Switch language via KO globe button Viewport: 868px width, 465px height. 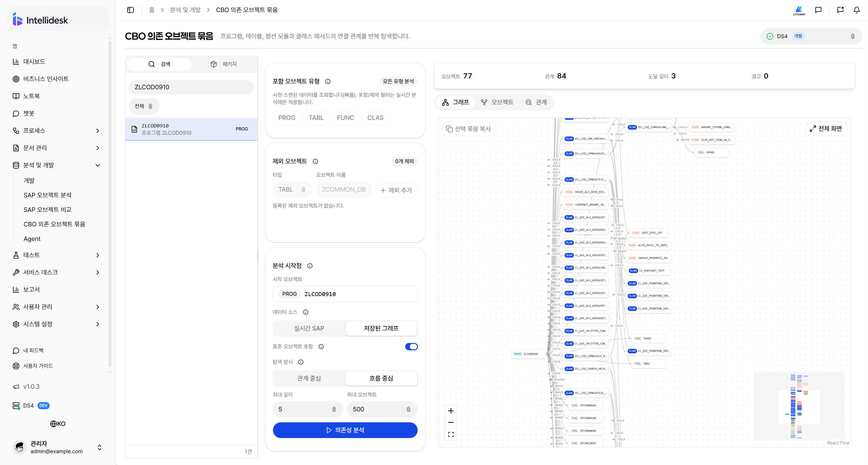pos(58,424)
